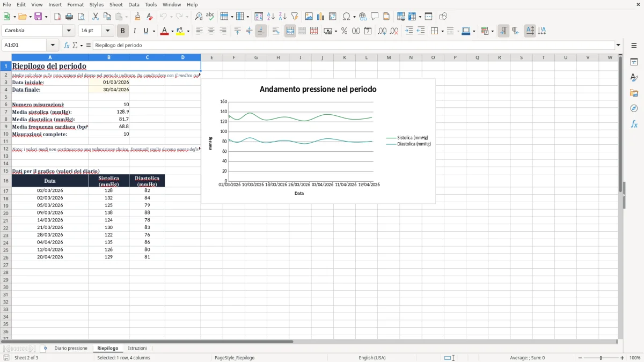
Task: Click column header E
Action: [x=211, y=57]
